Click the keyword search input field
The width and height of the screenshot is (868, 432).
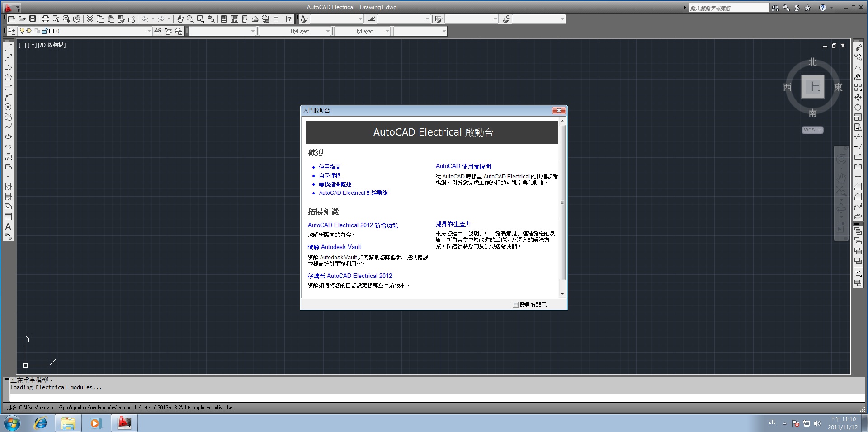(x=728, y=8)
